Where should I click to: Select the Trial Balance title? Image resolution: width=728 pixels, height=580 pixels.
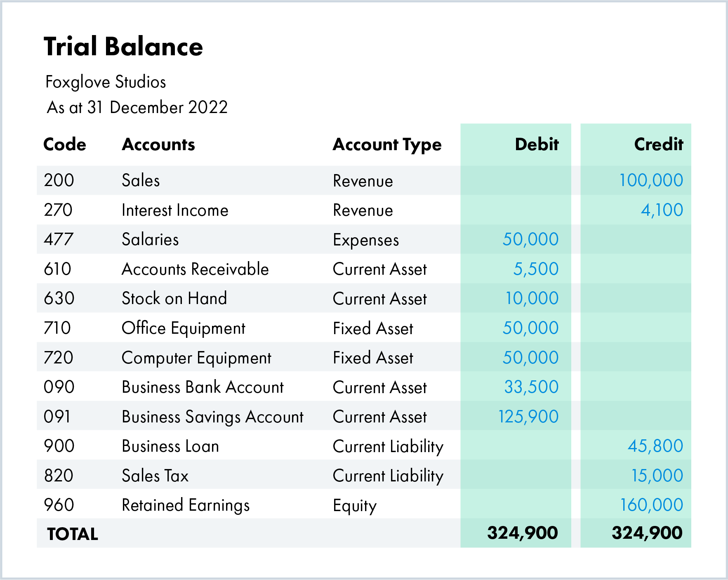(123, 47)
